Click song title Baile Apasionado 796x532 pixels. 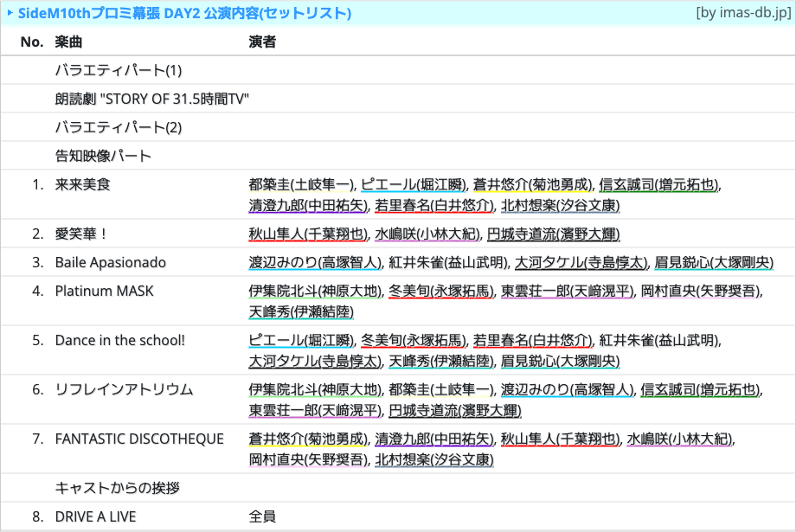click(111, 262)
